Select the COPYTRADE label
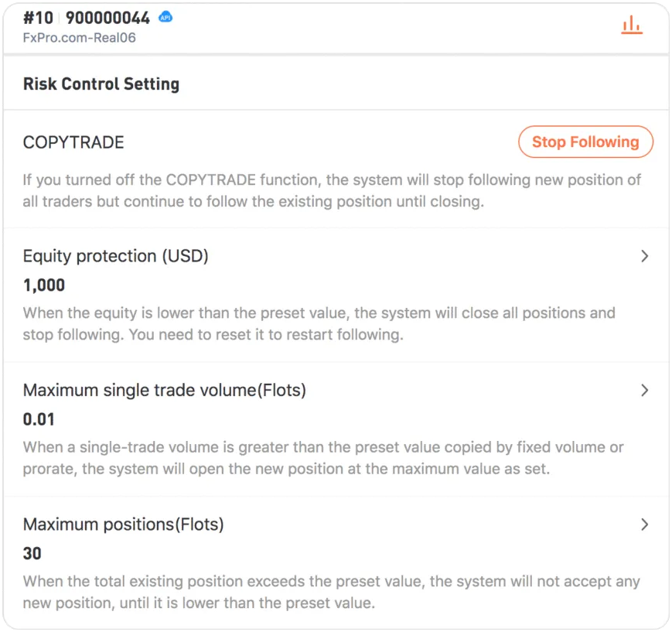The width and height of the screenshot is (672, 632). point(73,142)
